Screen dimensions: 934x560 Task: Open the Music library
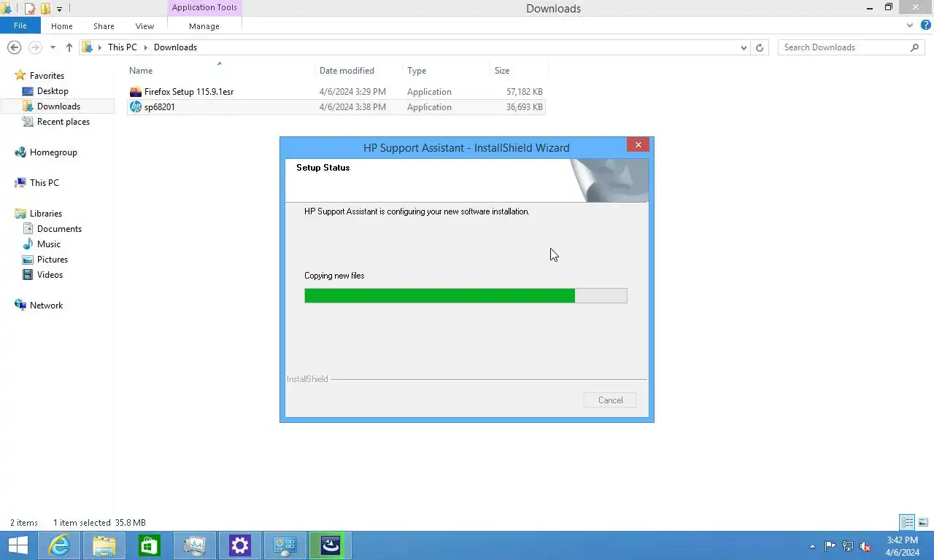pos(49,244)
